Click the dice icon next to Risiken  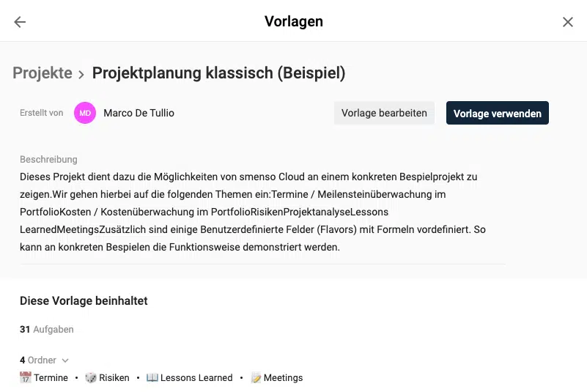click(x=91, y=377)
